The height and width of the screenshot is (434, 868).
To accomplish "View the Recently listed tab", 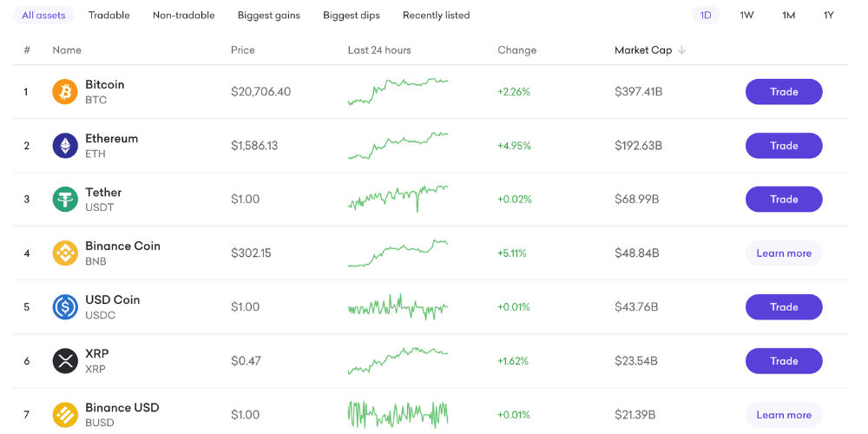I will [437, 16].
